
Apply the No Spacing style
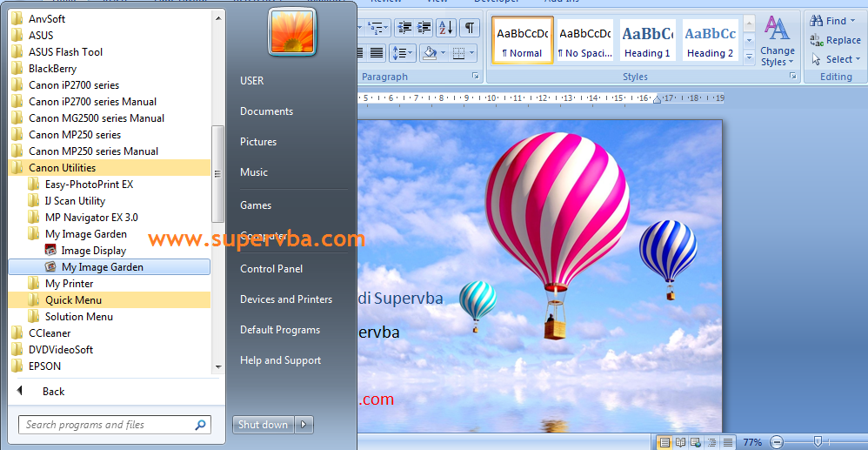click(x=585, y=40)
